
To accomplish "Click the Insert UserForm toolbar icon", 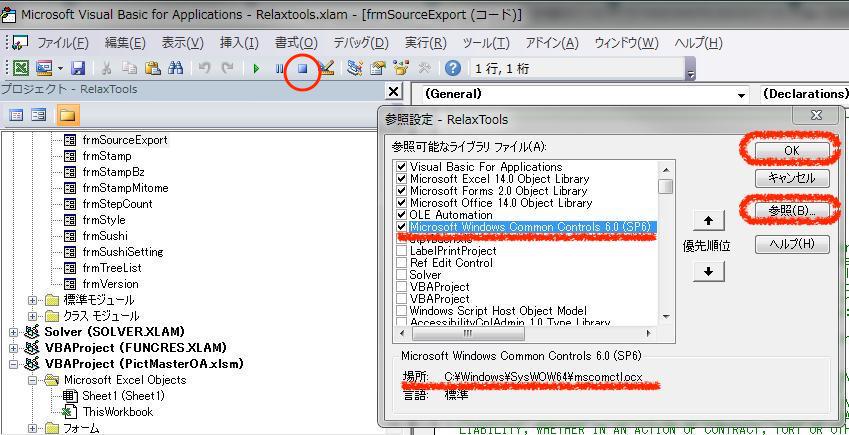I will (x=44, y=68).
